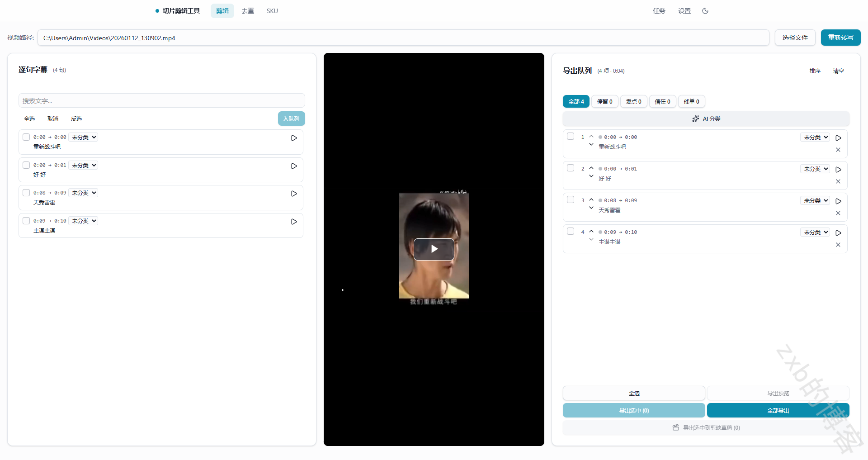Sort the export queue with 排序

point(815,71)
